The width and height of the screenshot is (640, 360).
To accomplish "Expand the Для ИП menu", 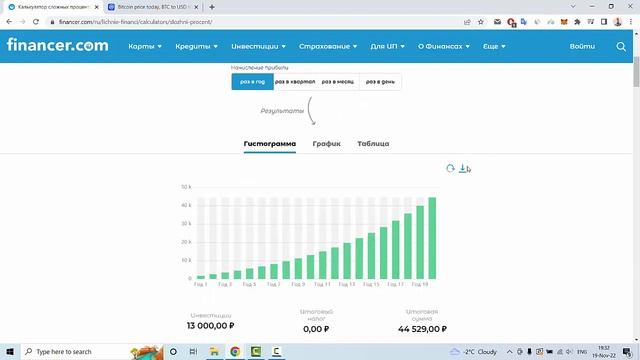I will click(x=387, y=46).
